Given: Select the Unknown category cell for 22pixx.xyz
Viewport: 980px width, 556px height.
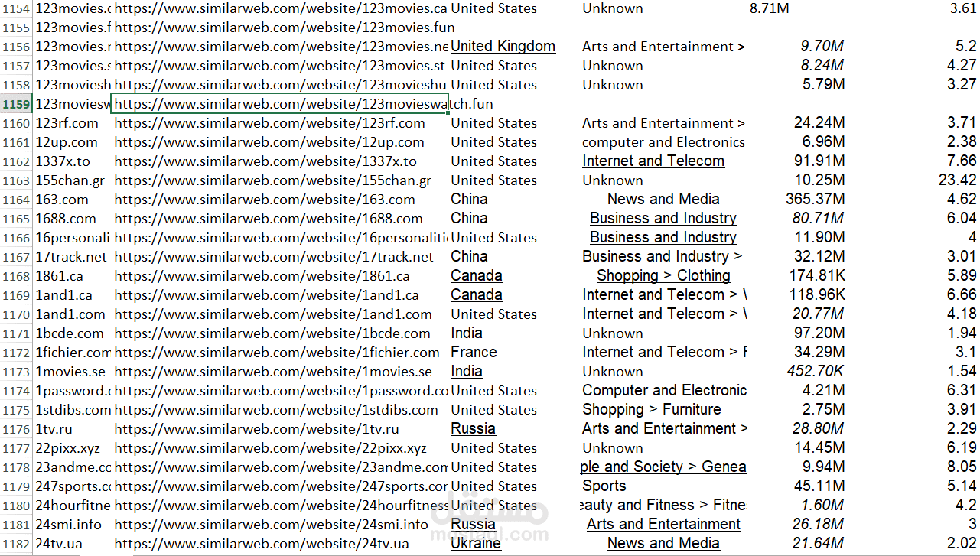Looking at the screenshot, I should pyautogui.click(x=613, y=448).
